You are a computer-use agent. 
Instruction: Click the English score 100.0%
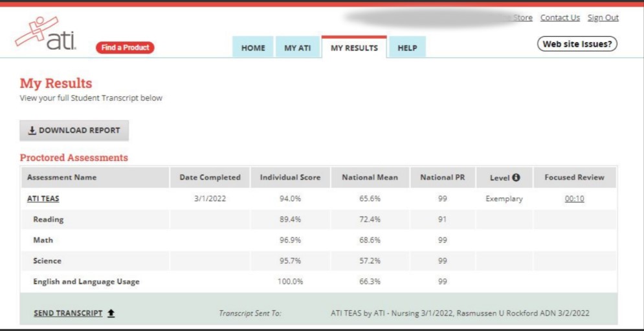click(290, 282)
